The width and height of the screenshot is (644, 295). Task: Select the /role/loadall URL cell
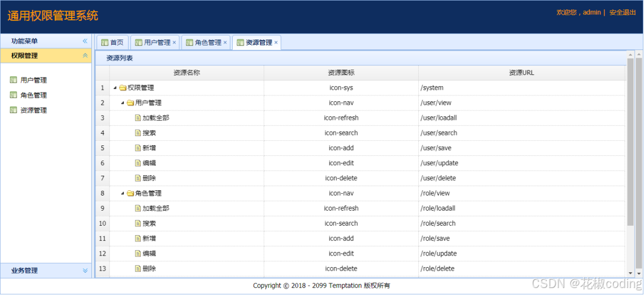point(522,208)
